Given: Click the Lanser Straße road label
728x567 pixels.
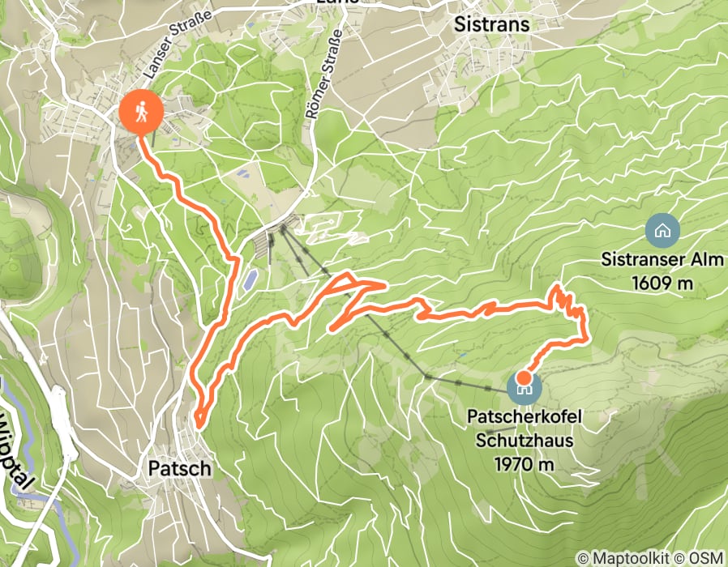Looking at the screenshot, I should tap(177, 44).
